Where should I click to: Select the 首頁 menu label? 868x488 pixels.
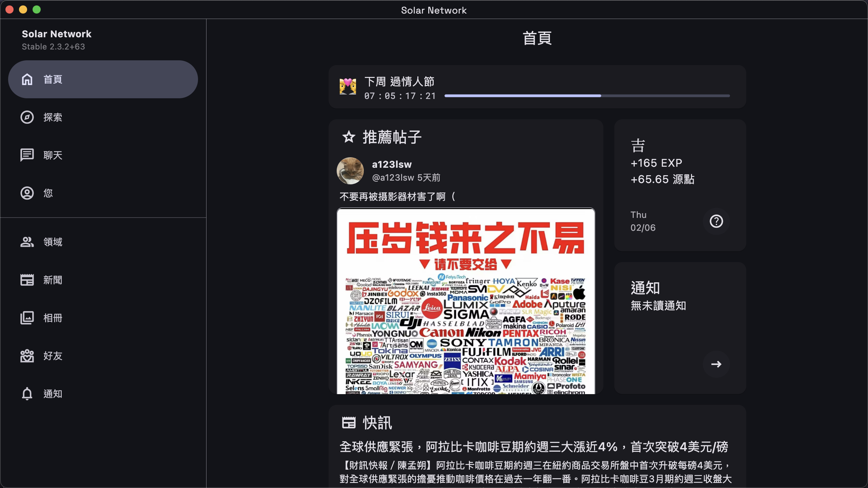53,79
